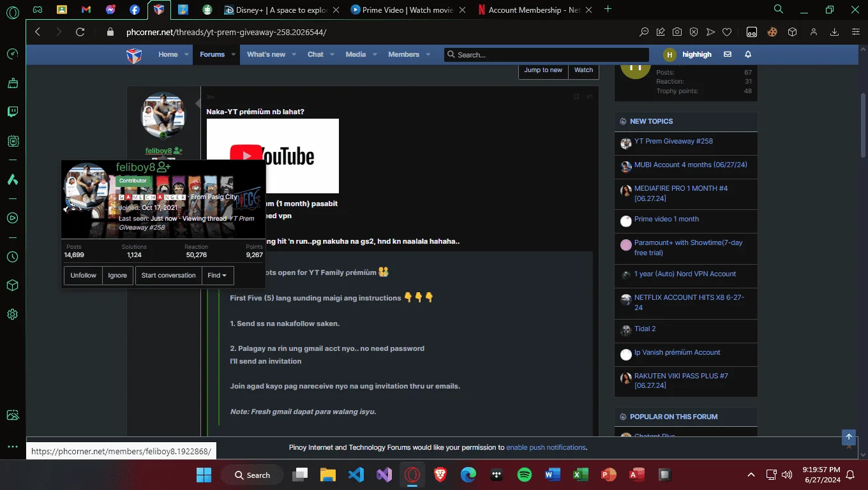Bookmark the page with the heart icon
The height and width of the screenshot is (490, 868).
click(726, 32)
